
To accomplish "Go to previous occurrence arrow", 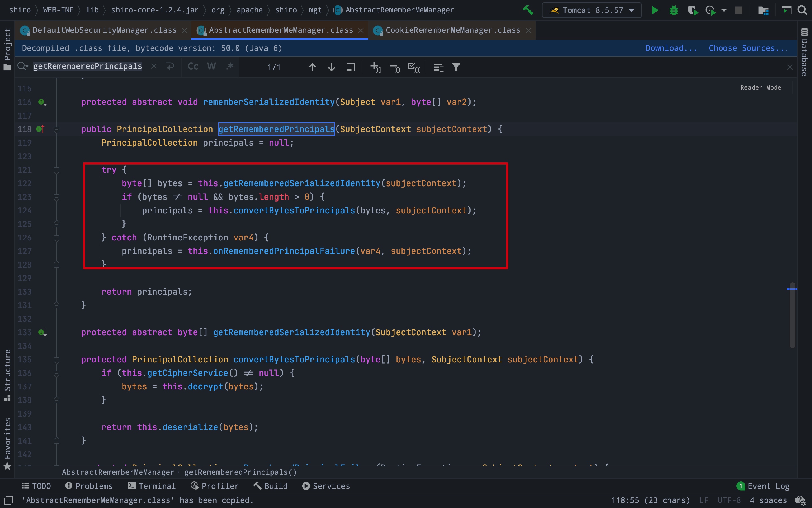I will point(312,67).
